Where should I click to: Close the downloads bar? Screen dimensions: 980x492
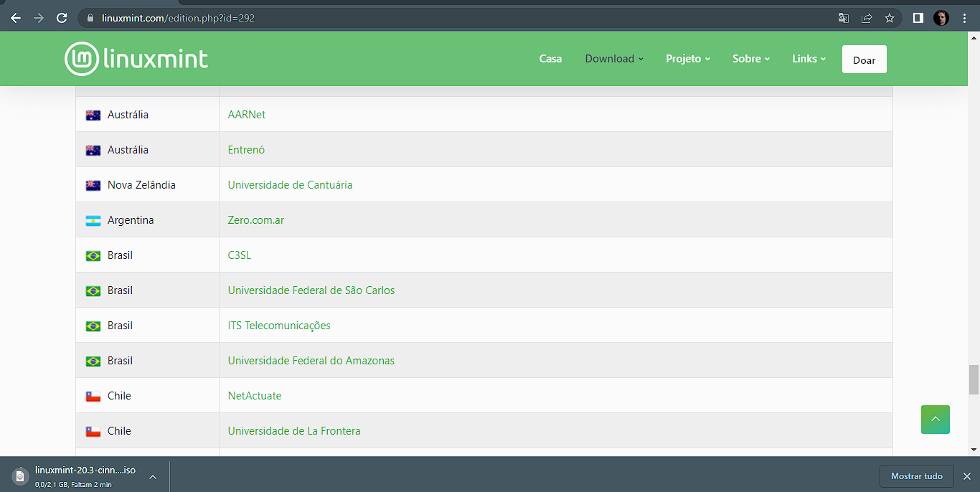(x=966, y=476)
